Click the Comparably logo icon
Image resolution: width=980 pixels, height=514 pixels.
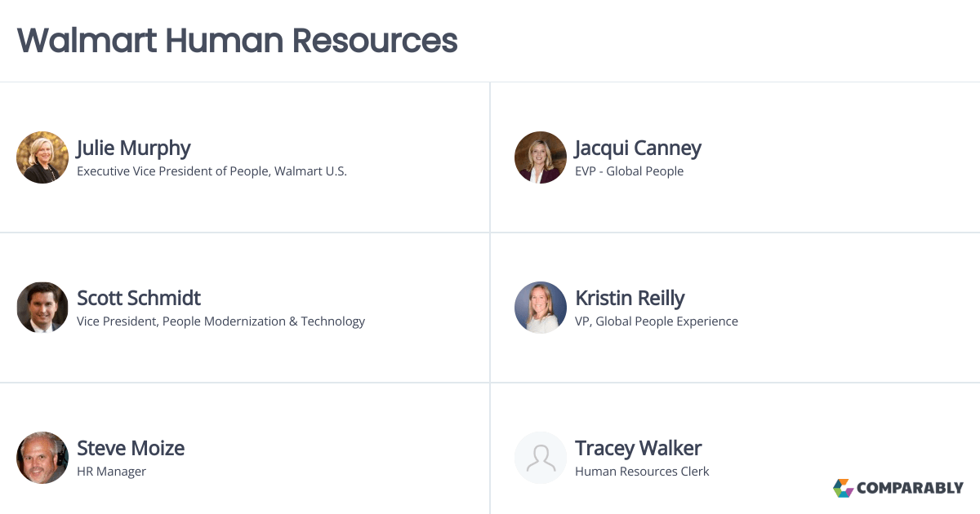[x=843, y=488]
